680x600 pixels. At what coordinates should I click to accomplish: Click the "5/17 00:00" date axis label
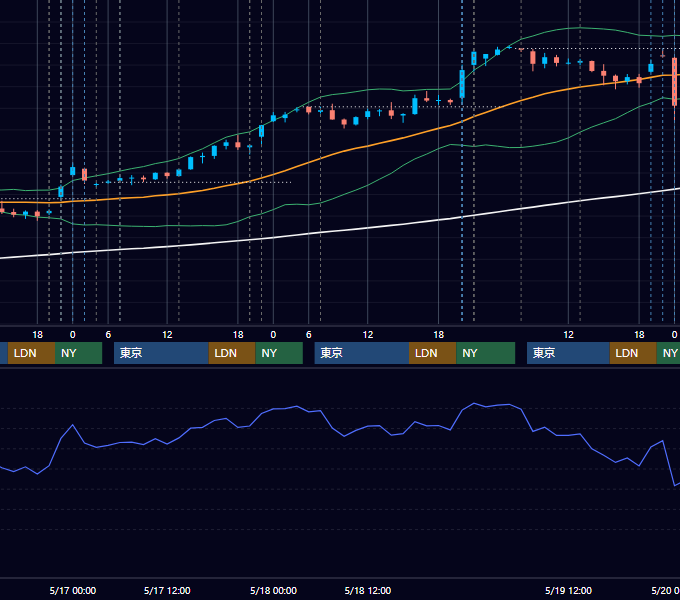[x=72, y=590]
